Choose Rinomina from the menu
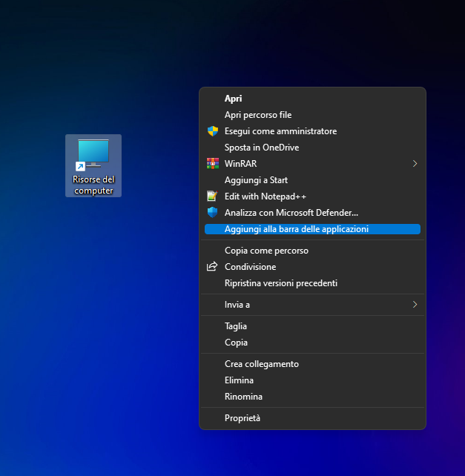Image resolution: width=465 pixels, height=476 pixels. point(243,397)
